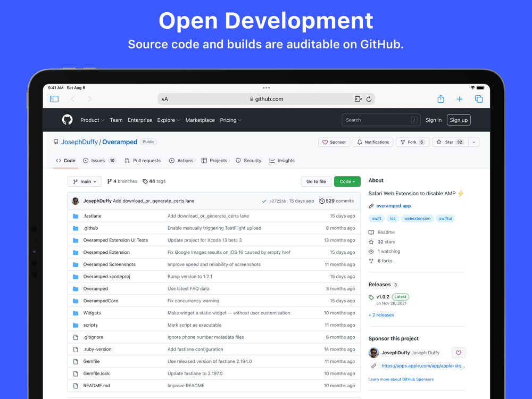Open the Overamped repository name link

click(120, 142)
